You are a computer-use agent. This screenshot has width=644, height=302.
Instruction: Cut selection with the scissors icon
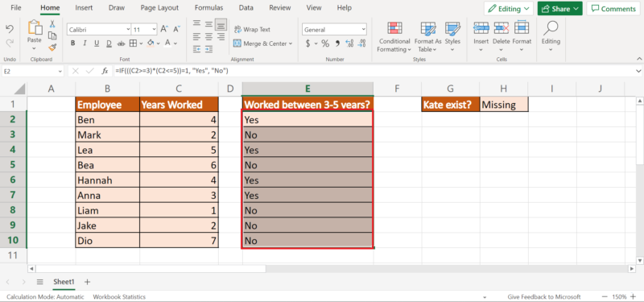[x=52, y=24]
